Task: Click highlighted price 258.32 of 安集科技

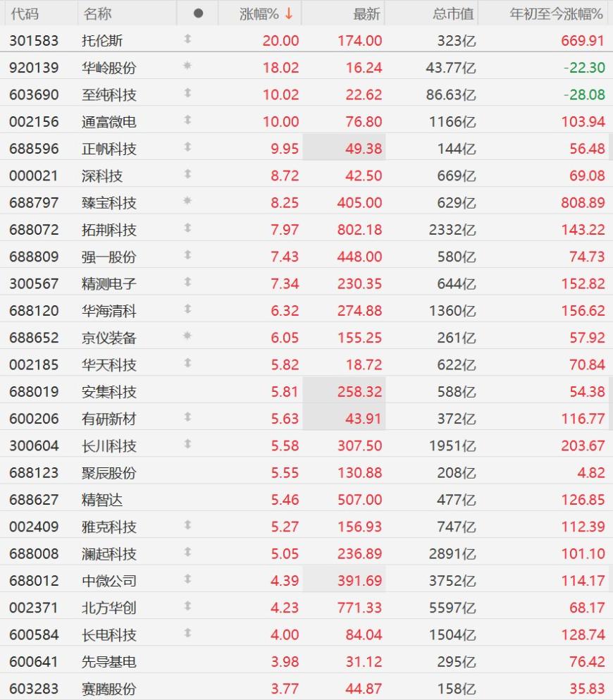Action: pyautogui.click(x=359, y=391)
